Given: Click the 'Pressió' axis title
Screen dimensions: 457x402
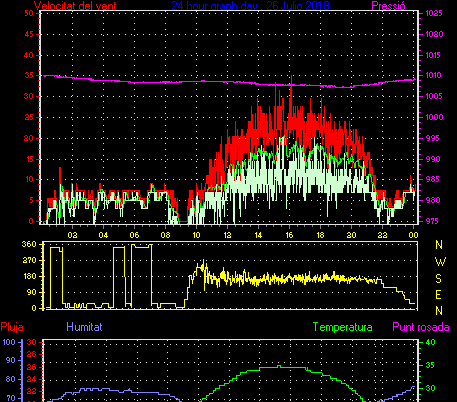Looking at the screenshot, I should coord(388,5).
